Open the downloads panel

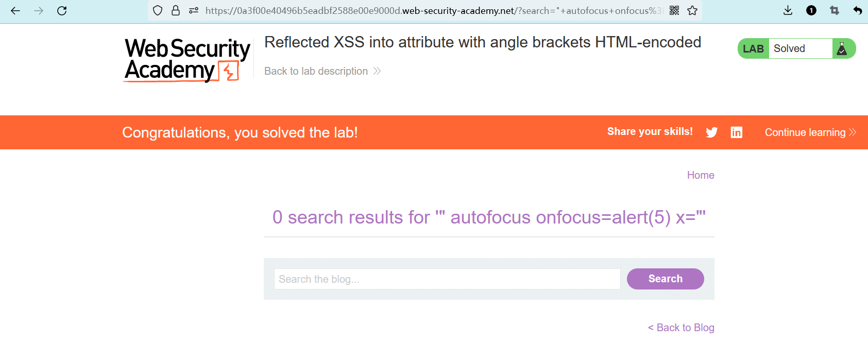coord(788,10)
